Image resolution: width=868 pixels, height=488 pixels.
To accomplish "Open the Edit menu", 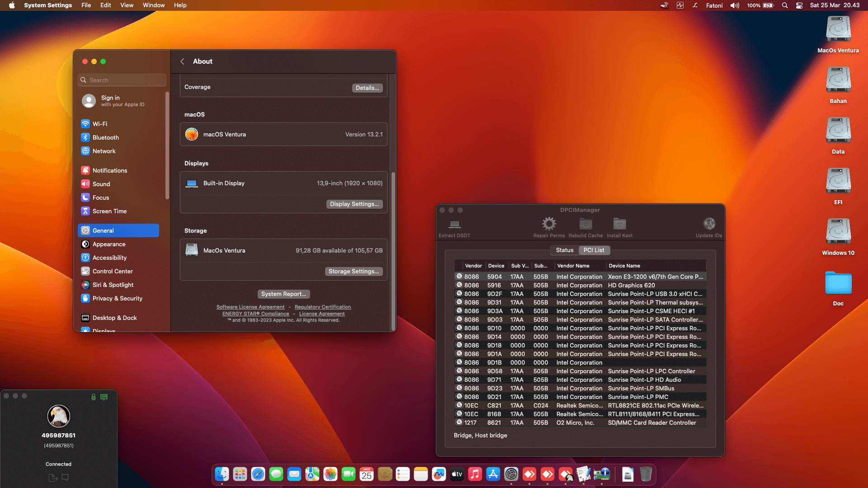I will tap(106, 5).
